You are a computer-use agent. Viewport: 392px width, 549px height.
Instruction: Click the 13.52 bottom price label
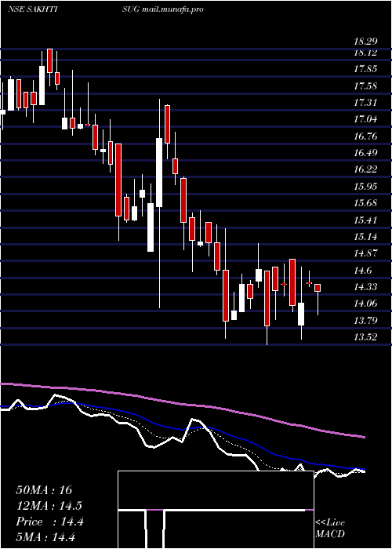[x=365, y=337]
